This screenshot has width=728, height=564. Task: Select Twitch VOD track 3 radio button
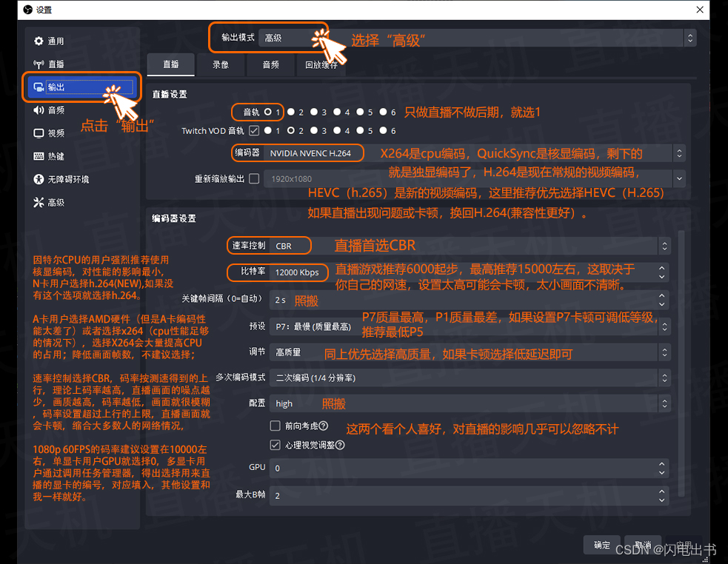click(x=314, y=131)
